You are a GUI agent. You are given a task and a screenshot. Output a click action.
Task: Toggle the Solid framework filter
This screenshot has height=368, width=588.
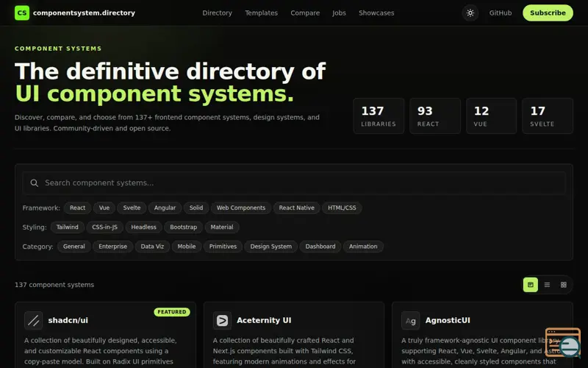point(196,208)
